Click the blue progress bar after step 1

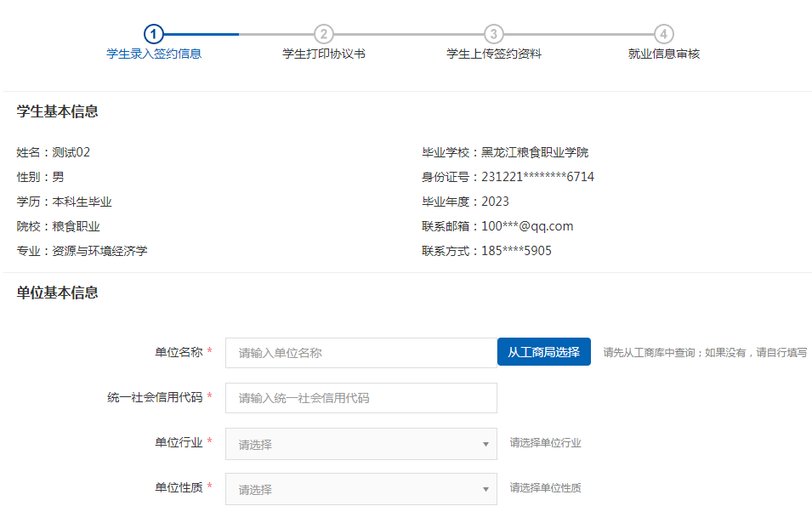tap(202, 34)
